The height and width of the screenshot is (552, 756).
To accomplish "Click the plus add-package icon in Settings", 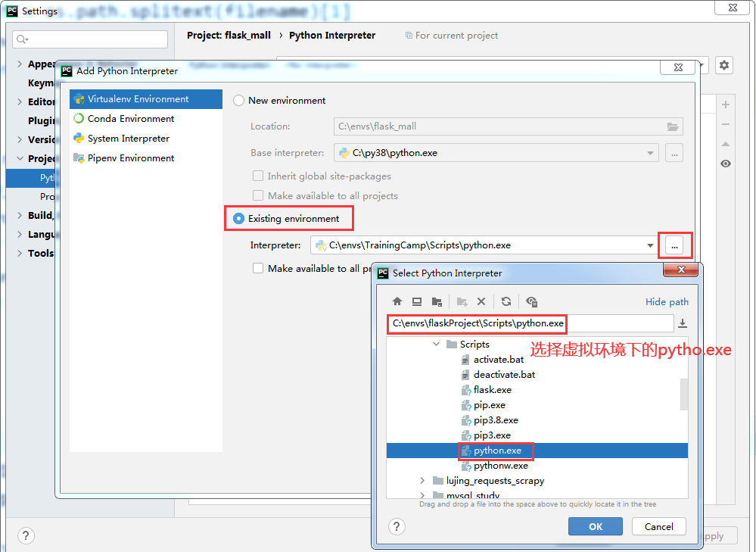I will (726, 104).
